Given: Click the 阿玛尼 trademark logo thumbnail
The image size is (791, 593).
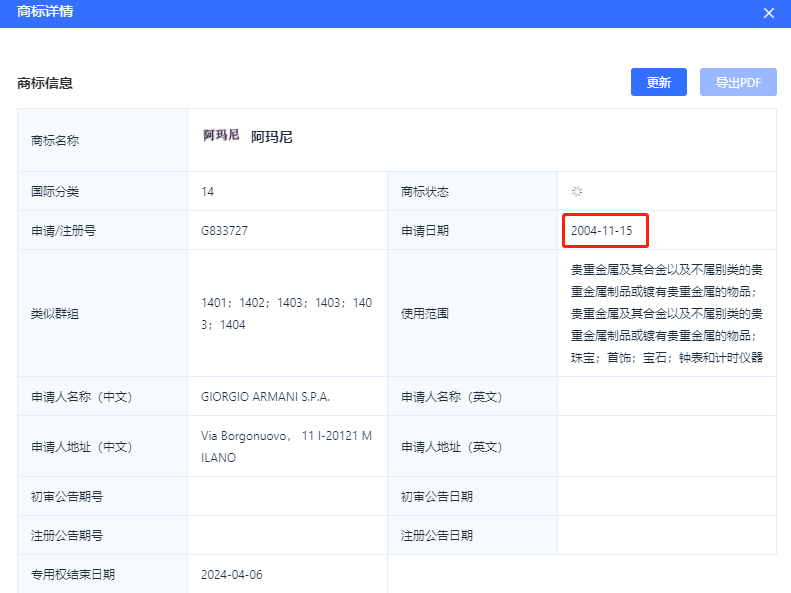Looking at the screenshot, I should tap(221, 135).
